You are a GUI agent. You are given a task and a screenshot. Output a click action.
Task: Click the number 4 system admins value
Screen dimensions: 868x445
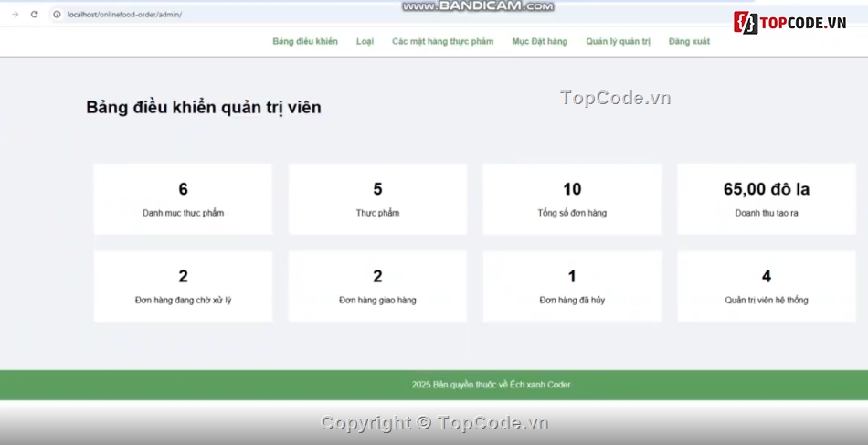pos(767,276)
